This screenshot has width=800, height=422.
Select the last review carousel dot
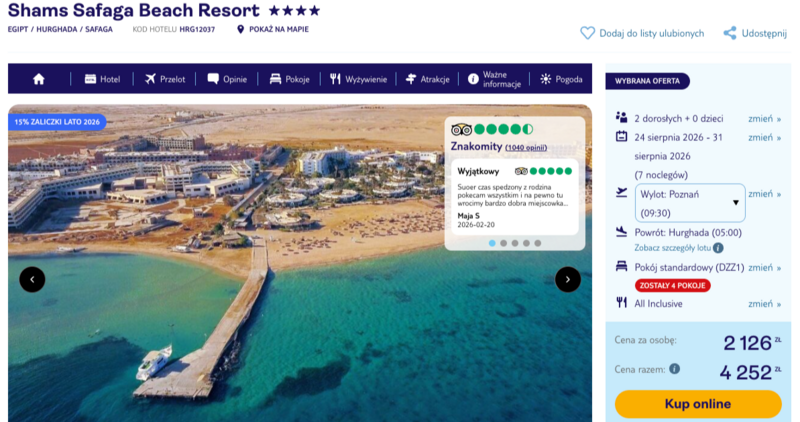(538, 243)
